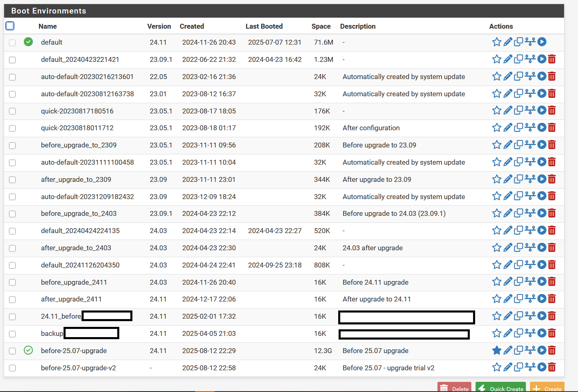Viewport: 578px width, 392px height.
Task: Click the Version column header
Action: [x=159, y=26]
